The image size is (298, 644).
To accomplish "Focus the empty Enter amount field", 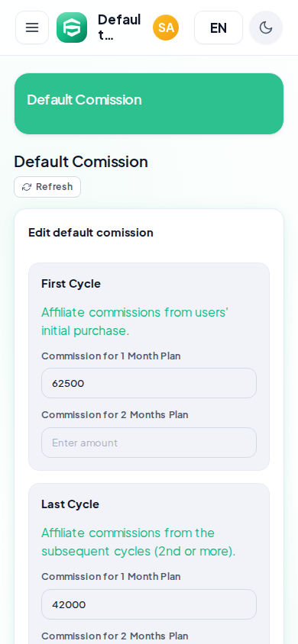I will [149, 443].
